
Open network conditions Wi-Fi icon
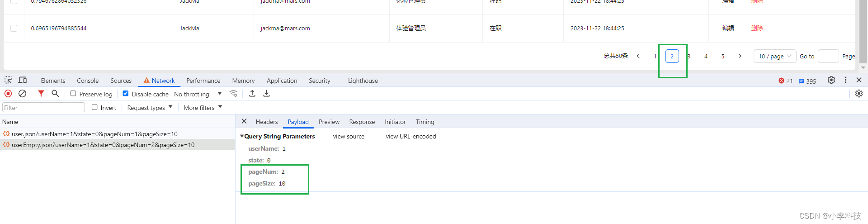tap(233, 94)
